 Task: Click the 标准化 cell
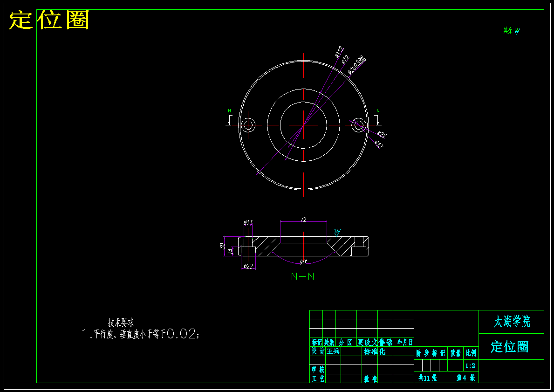(375, 351)
